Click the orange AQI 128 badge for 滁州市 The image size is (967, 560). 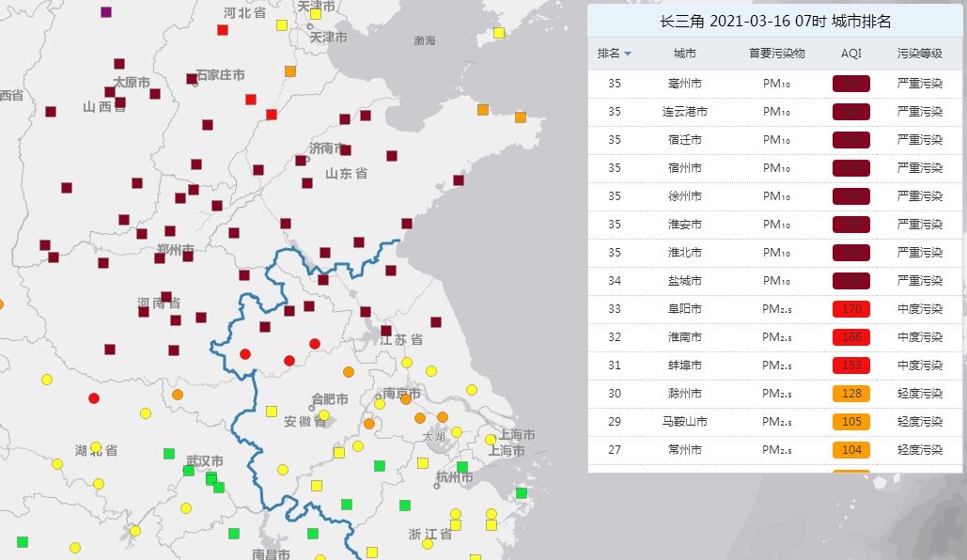pos(851,394)
